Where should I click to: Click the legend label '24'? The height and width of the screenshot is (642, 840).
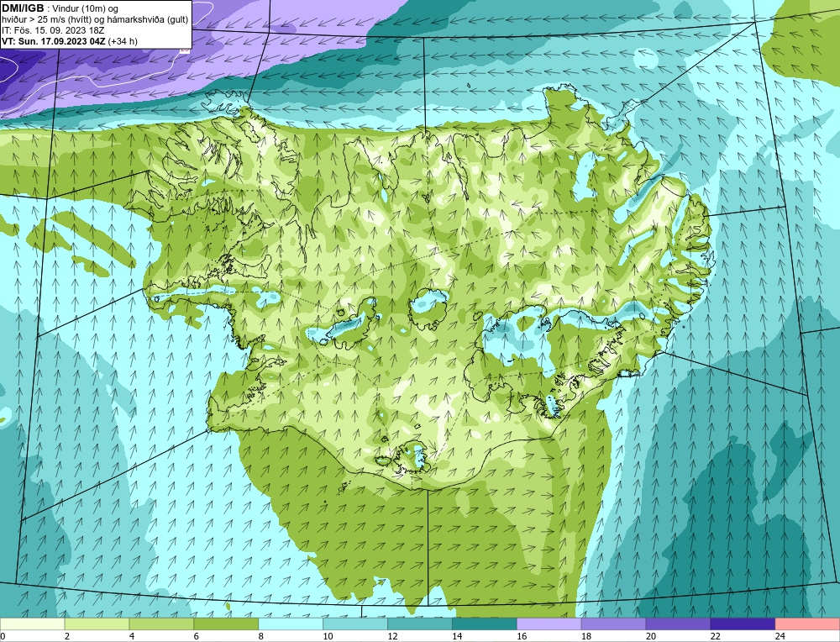(780, 636)
